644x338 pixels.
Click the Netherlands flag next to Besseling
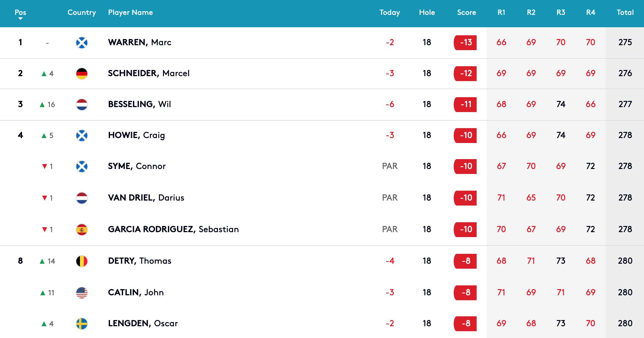(x=82, y=105)
